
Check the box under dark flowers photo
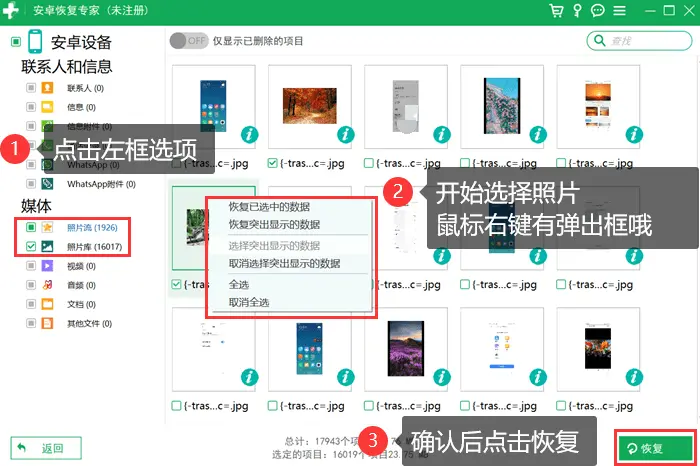tap(561, 406)
